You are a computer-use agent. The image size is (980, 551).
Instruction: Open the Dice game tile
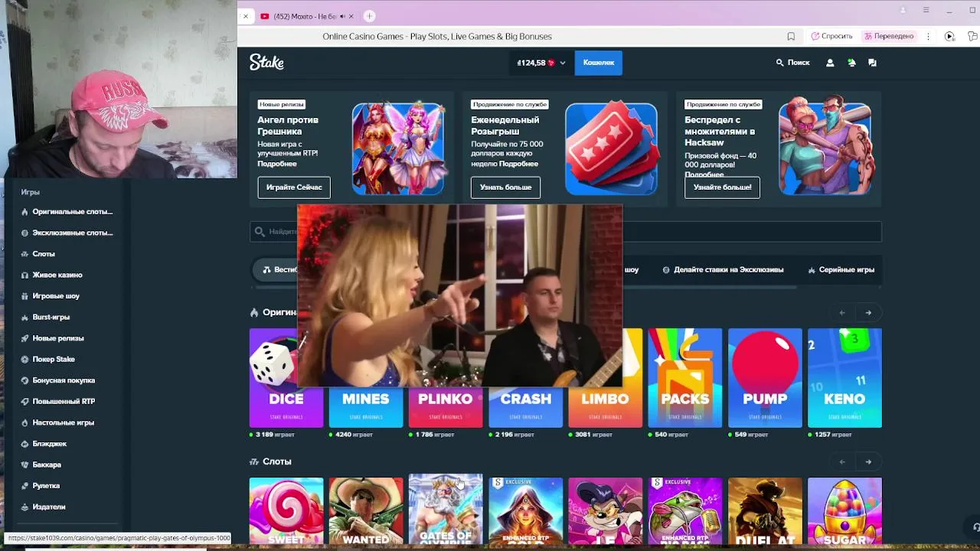[286, 378]
